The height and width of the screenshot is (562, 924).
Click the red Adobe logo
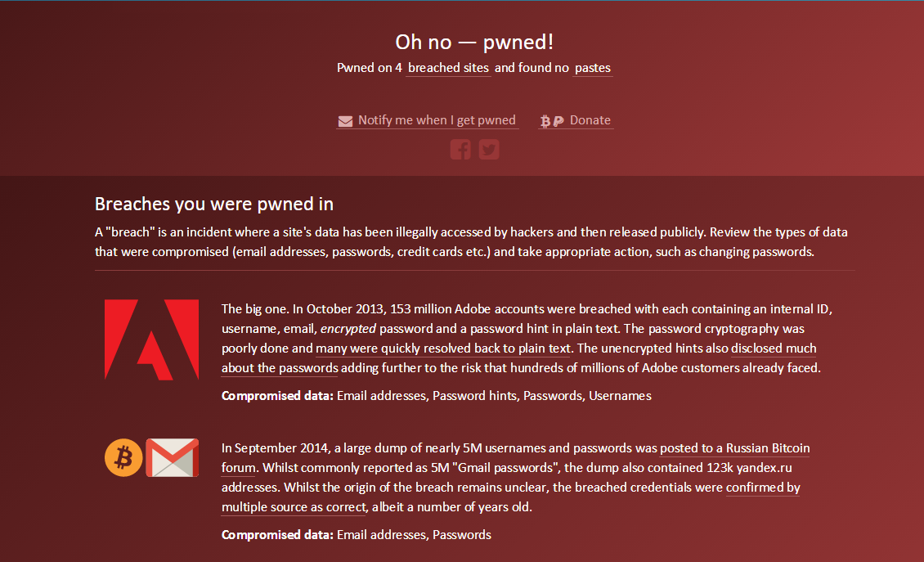click(x=151, y=339)
